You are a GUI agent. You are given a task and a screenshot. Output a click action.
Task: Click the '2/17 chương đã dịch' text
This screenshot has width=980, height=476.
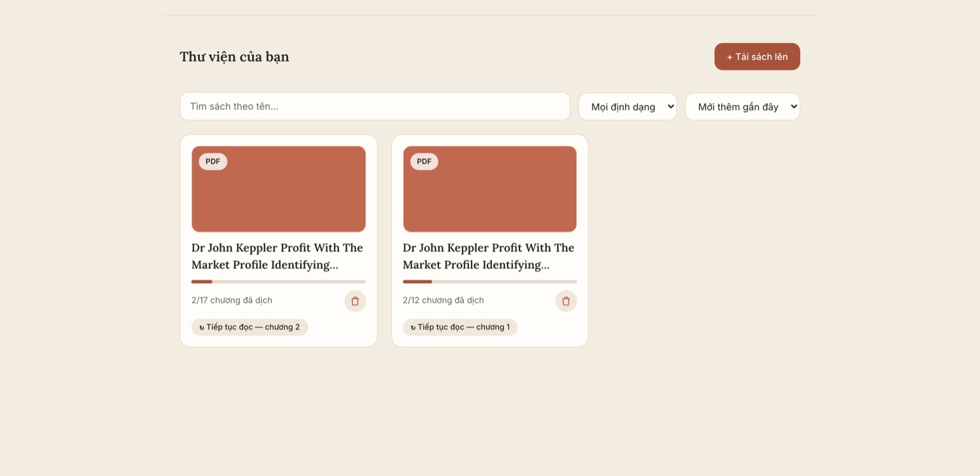(x=232, y=300)
